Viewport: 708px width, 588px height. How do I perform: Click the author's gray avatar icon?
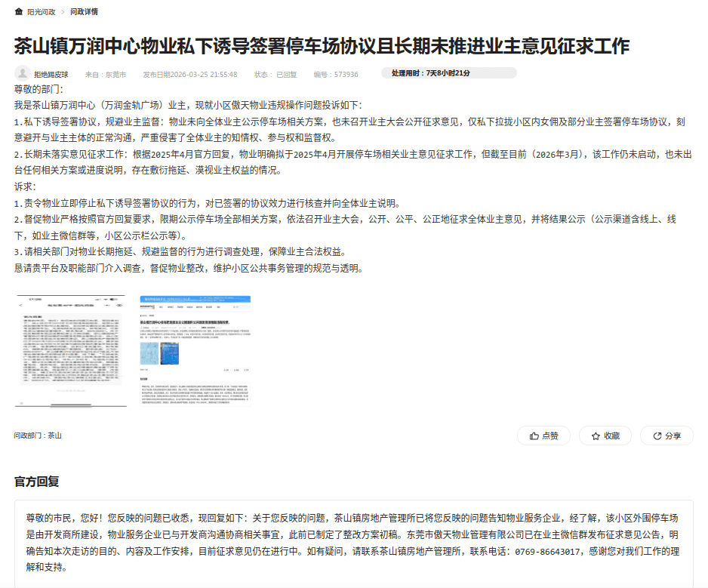(23, 74)
